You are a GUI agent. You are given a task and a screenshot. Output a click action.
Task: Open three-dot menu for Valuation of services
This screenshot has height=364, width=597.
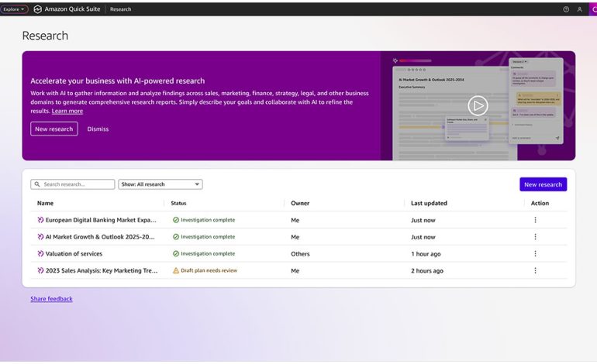coord(535,254)
